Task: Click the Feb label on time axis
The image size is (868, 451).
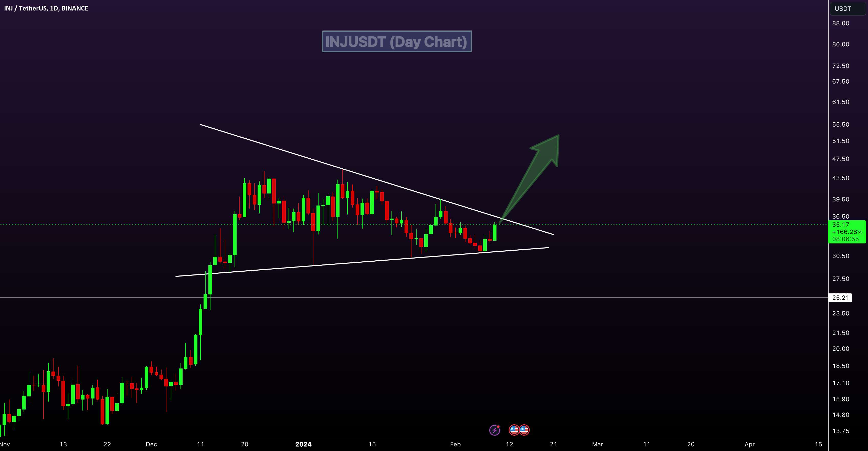Action: pyautogui.click(x=455, y=444)
